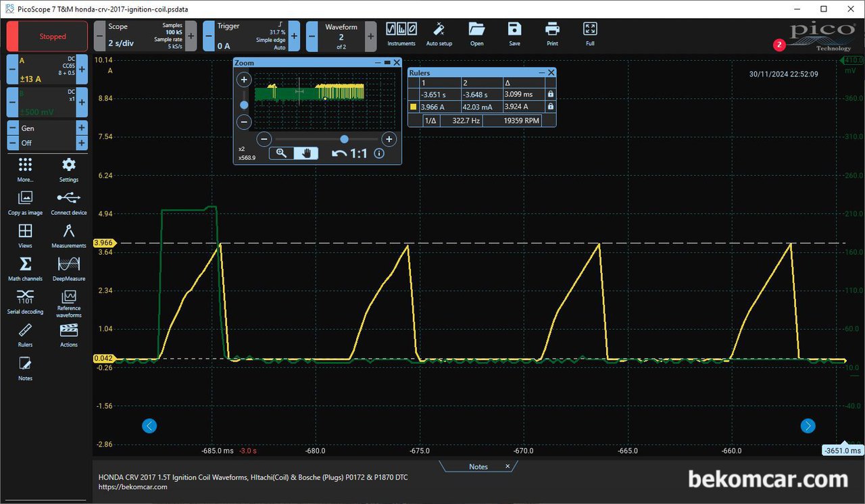This screenshot has width=865, height=504.
Task: Open the Instruments panel
Action: point(401,34)
